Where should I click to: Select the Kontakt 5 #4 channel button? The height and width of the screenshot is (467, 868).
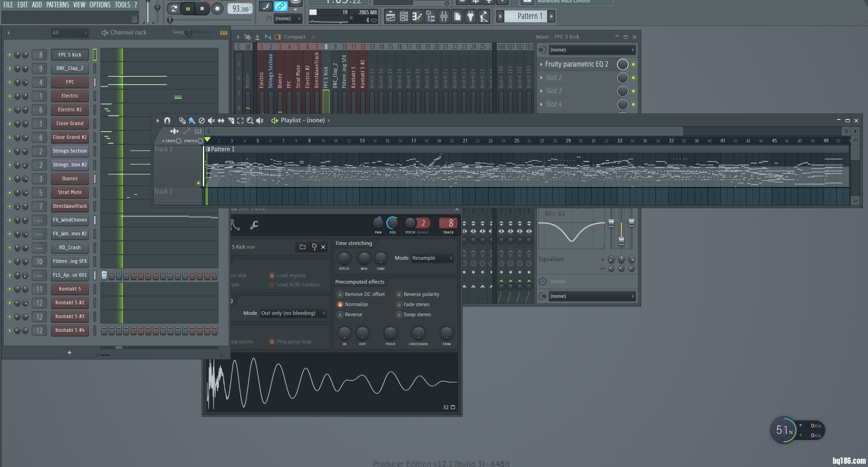tap(70, 330)
